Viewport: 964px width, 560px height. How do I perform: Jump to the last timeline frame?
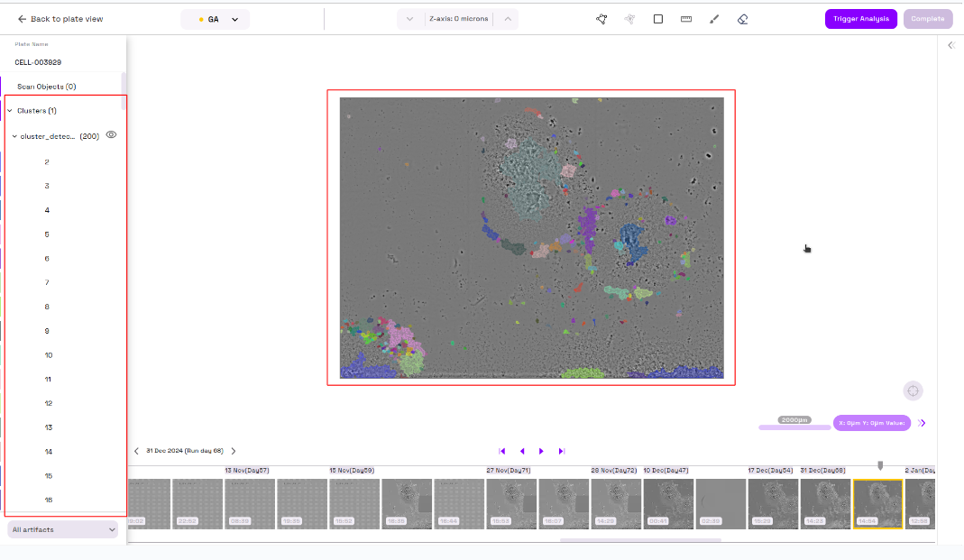click(561, 451)
